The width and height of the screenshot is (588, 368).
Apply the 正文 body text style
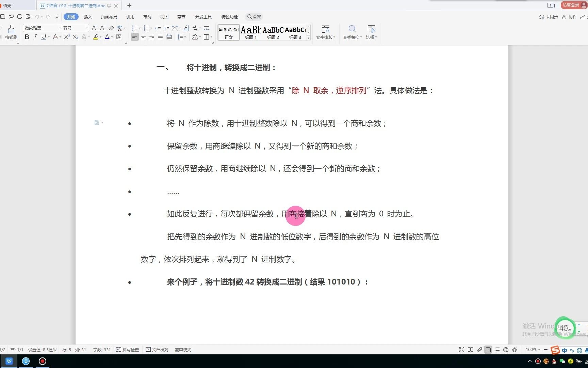pos(229,33)
